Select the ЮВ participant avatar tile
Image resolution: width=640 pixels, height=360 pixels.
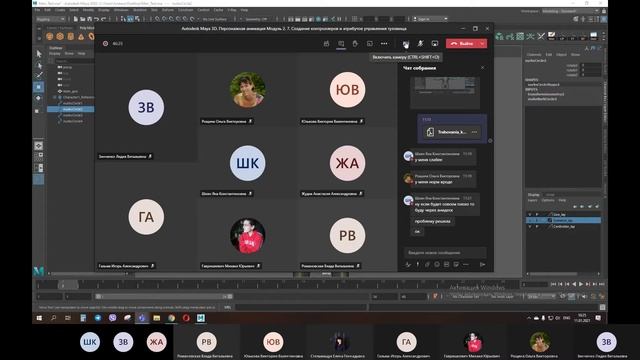[x=347, y=90]
